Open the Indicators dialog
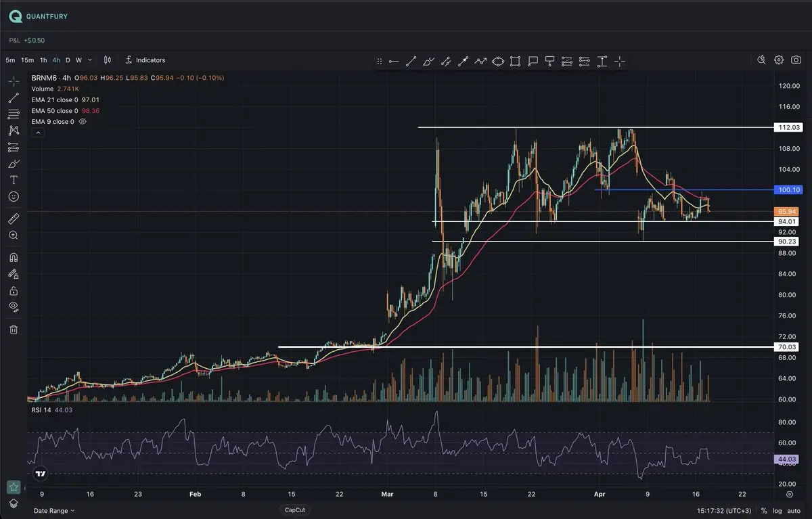This screenshot has height=519, width=812. pyautogui.click(x=145, y=60)
